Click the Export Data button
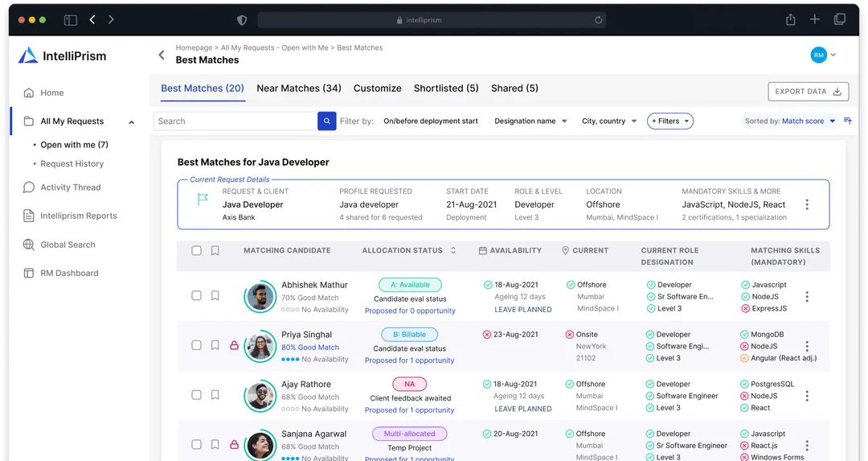 point(808,92)
